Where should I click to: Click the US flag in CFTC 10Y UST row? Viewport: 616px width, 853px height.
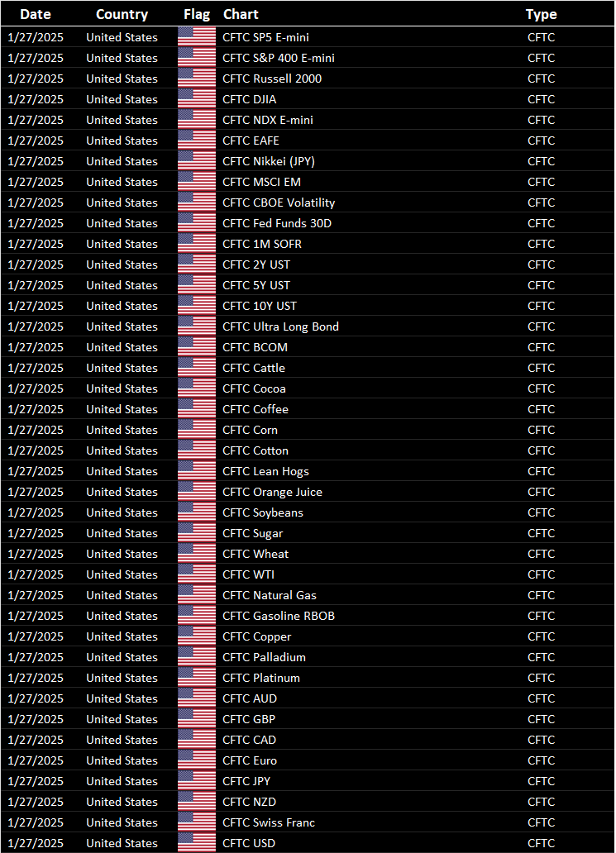pyautogui.click(x=197, y=306)
